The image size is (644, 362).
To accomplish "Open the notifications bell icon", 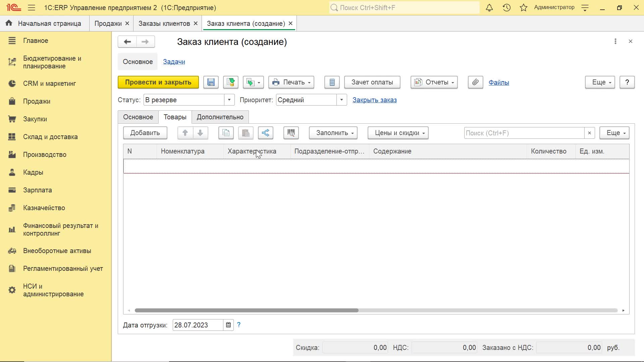I will [x=489, y=7].
